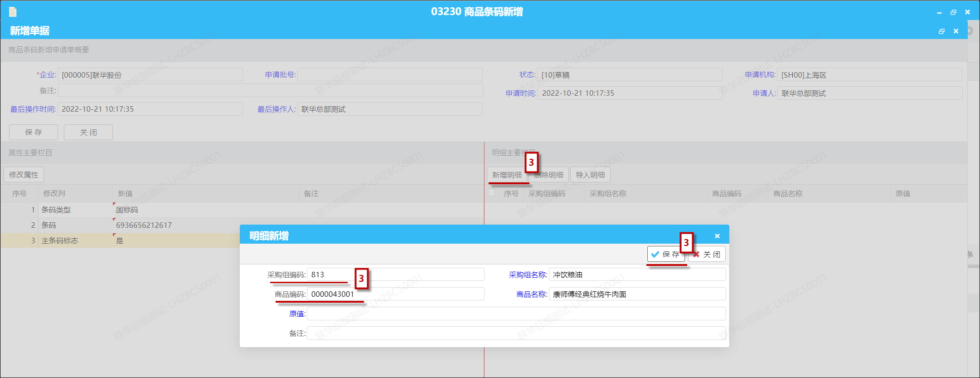Tick the select-all checkbox in detail grid
Screen dimensions: 980x378
(x=491, y=193)
